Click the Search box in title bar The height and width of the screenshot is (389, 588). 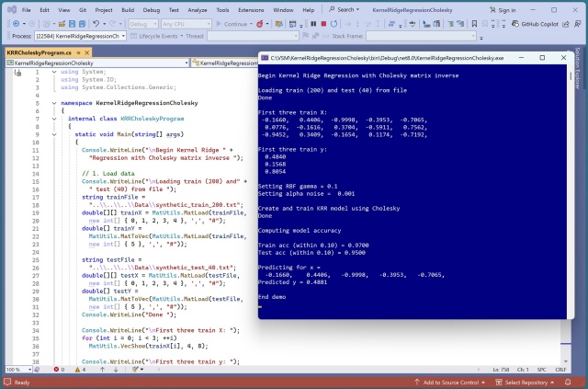[x=344, y=10]
